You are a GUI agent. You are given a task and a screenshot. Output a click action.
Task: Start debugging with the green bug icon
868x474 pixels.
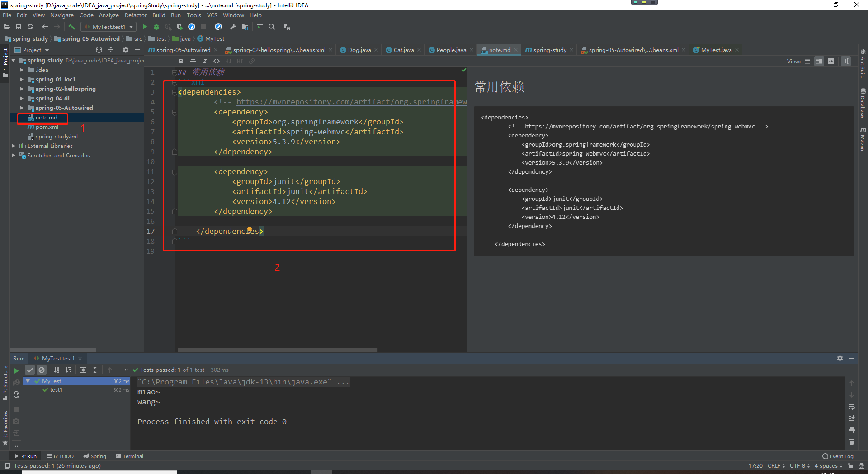[x=156, y=27]
